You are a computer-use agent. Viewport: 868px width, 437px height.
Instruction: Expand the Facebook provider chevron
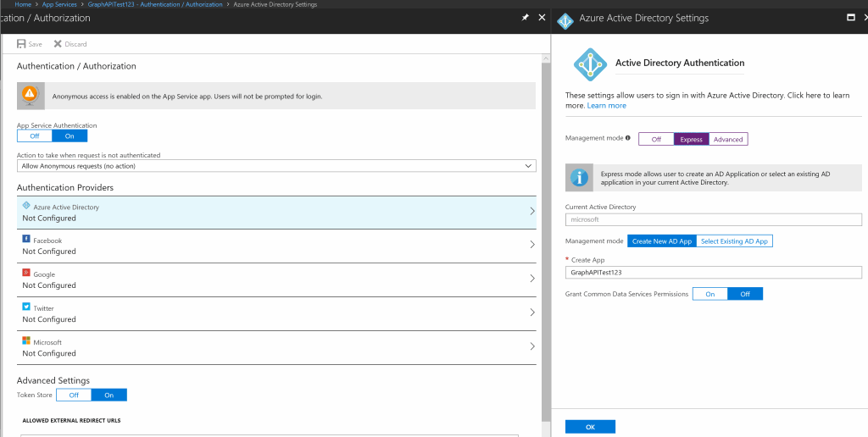click(532, 245)
